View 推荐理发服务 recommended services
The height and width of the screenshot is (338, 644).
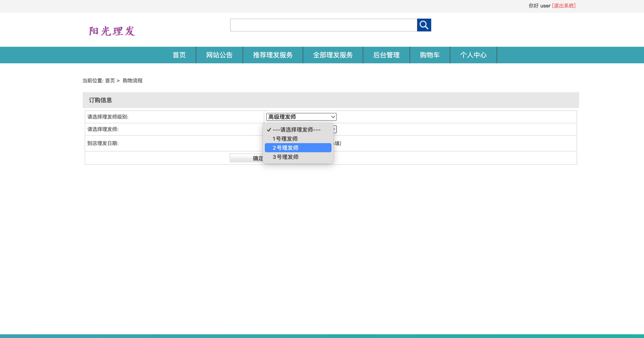(x=272, y=55)
